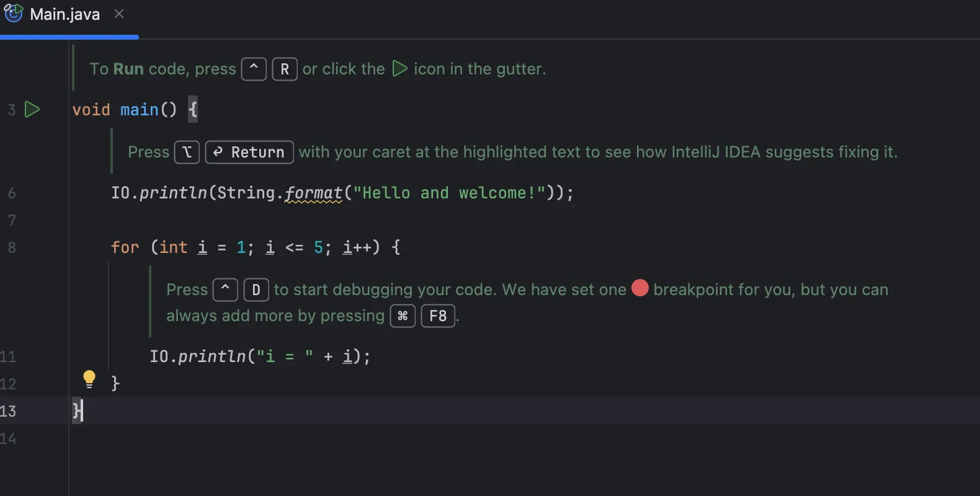
Task: Toggle a breakpoint at line number 8
Action: pos(12,247)
